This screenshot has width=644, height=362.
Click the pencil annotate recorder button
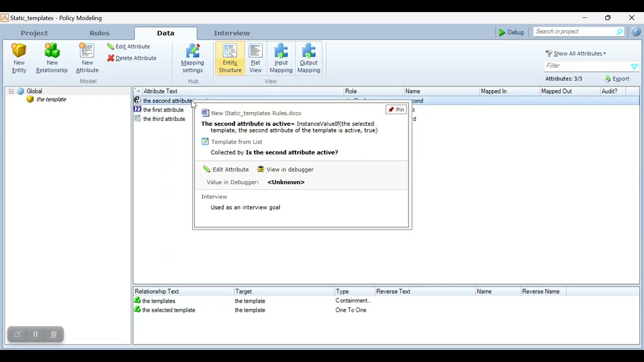18,334
